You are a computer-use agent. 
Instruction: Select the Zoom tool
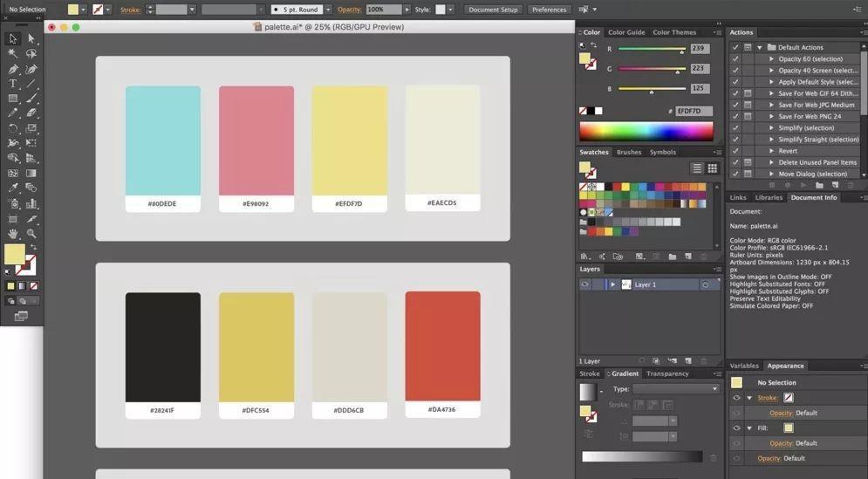(x=31, y=234)
